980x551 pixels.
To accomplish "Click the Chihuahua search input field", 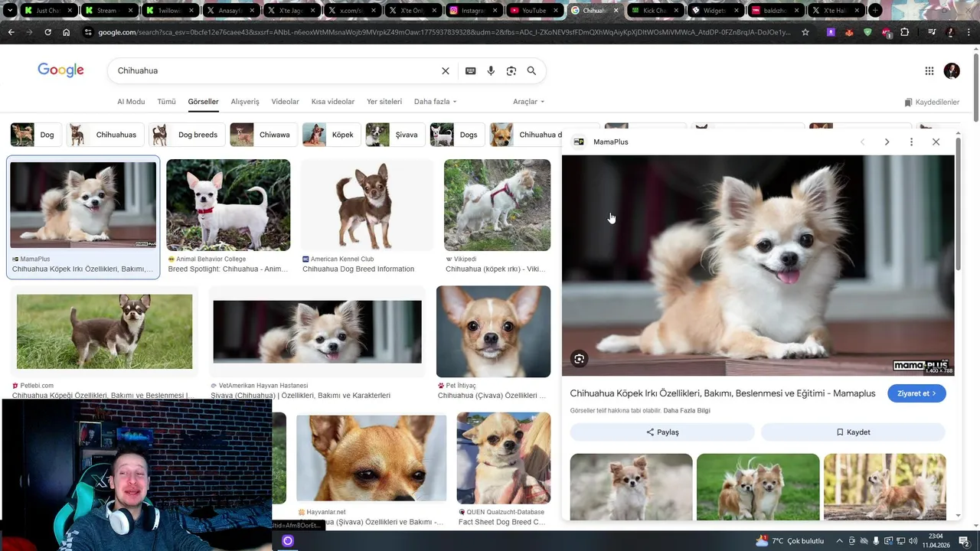I will tap(276, 70).
